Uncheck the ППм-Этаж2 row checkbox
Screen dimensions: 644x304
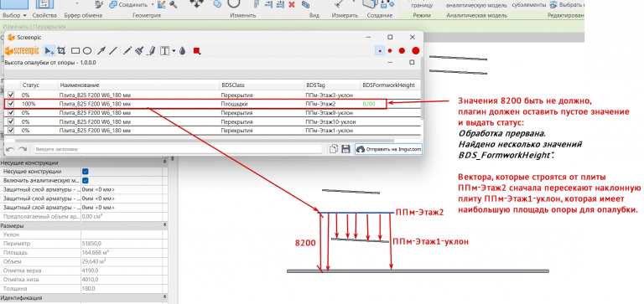pyautogui.click(x=11, y=104)
